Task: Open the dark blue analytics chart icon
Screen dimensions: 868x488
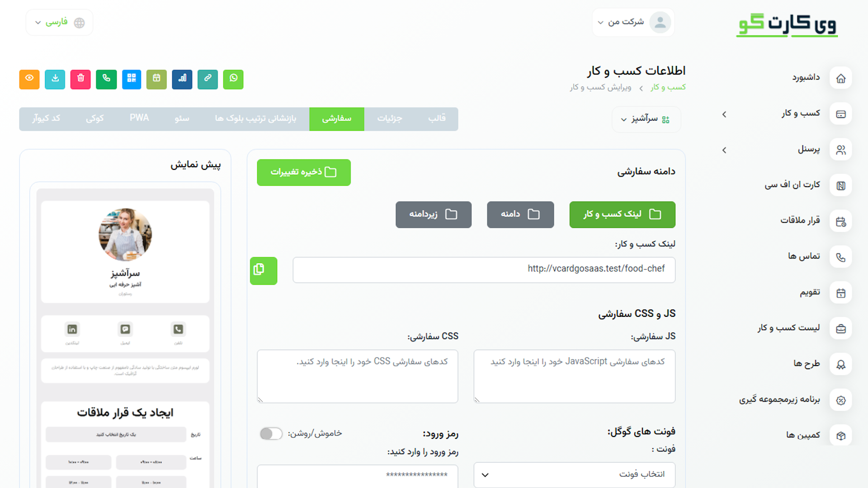Action: (182, 79)
